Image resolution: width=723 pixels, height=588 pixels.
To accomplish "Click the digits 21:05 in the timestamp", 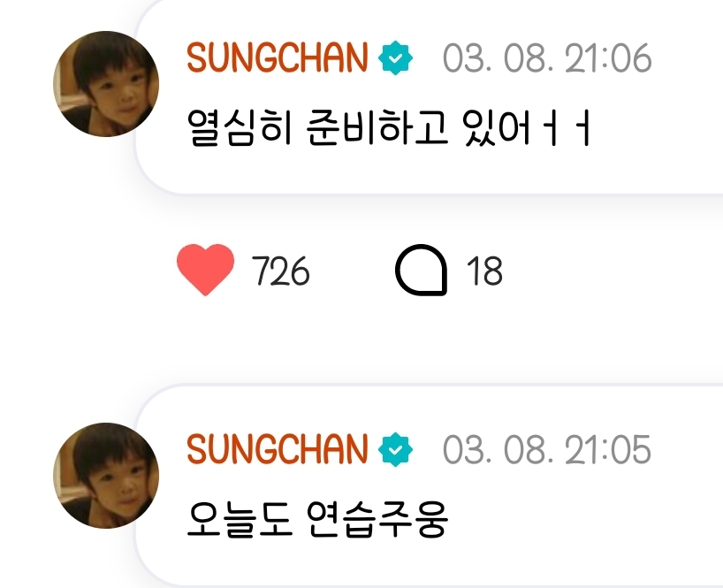I will (608, 450).
